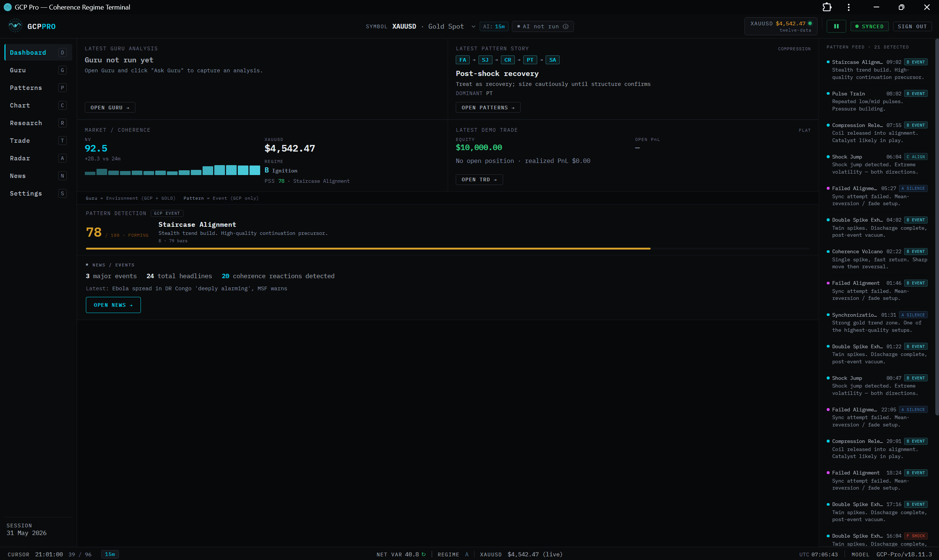Click the GCP EVENT badge
This screenshot has width=939, height=560.
(x=167, y=213)
